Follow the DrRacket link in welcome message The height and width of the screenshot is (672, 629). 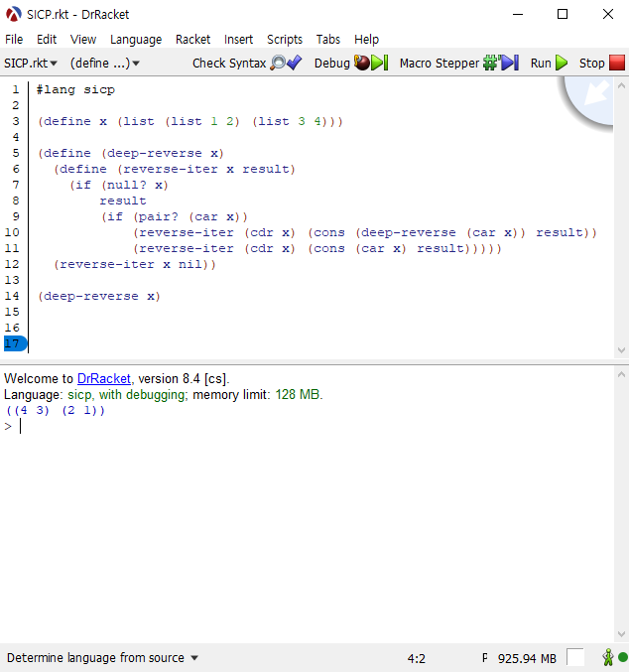pos(103,378)
